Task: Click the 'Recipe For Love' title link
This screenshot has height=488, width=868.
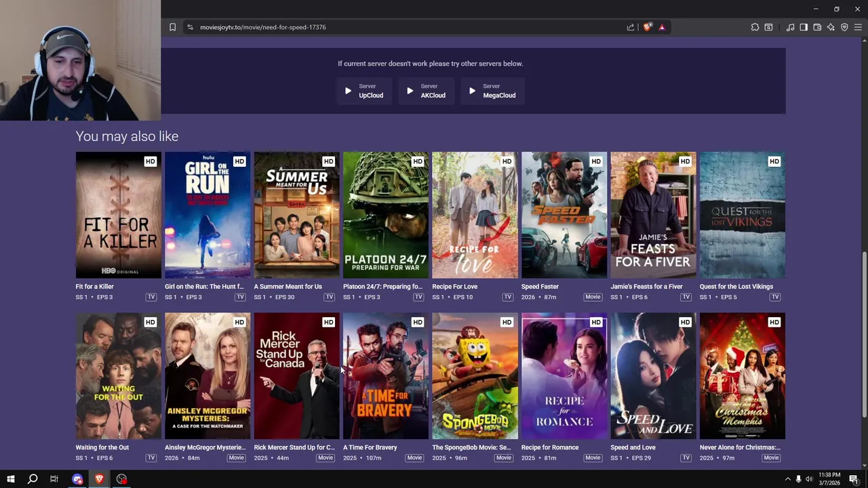Action: [x=455, y=287]
